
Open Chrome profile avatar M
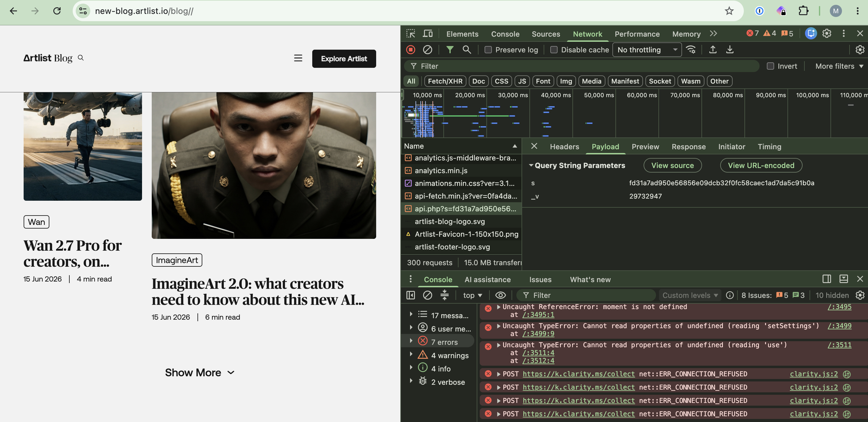[x=835, y=11]
